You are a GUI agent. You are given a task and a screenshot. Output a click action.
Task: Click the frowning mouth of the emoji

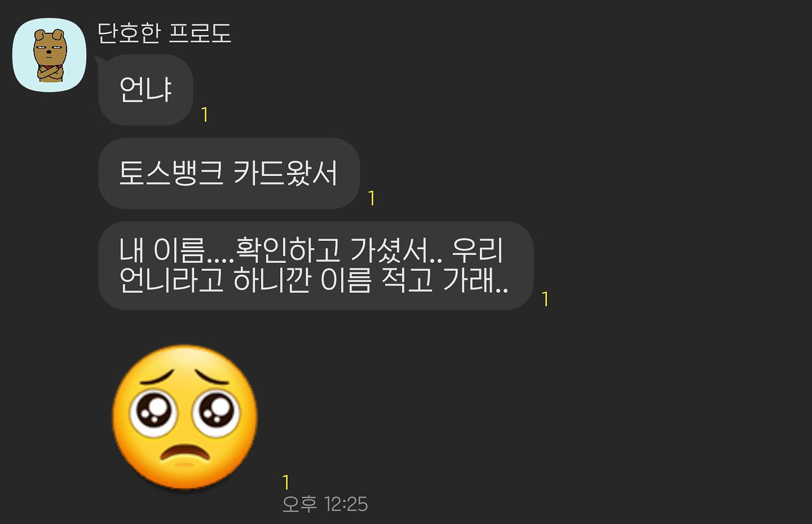pyautogui.click(x=183, y=452)
